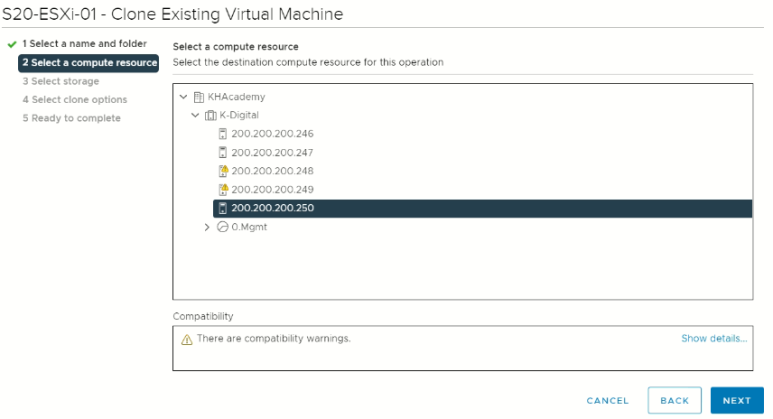Click the warning host icon beside 200.200.200.249
Viewport: 773px width, 419px height.
tap(223, 189)
